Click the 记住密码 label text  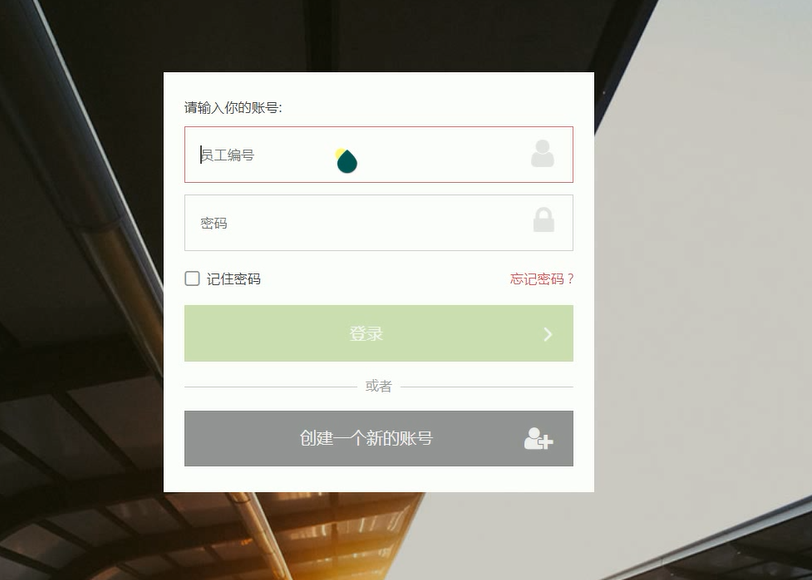(234, 279)
